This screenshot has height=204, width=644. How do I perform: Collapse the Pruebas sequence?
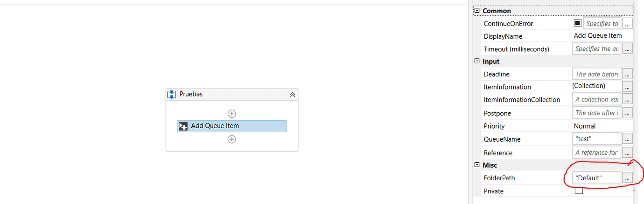pyautogui.click(x=293, y=95)
